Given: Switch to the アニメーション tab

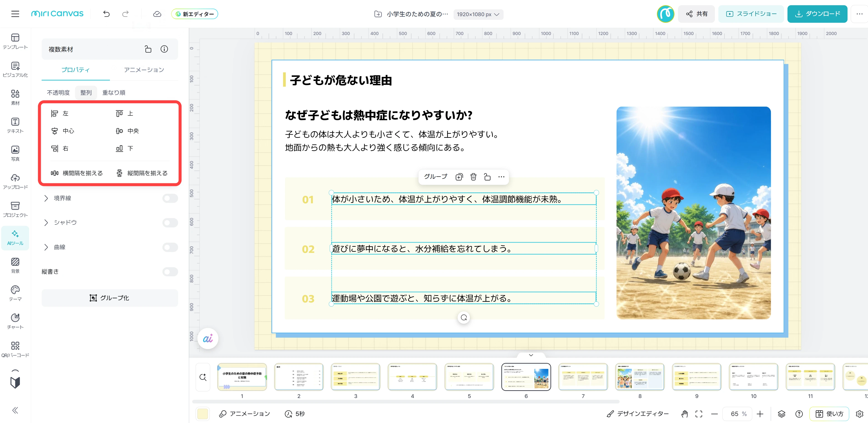Looking at the screenshot, I should 144,70.
